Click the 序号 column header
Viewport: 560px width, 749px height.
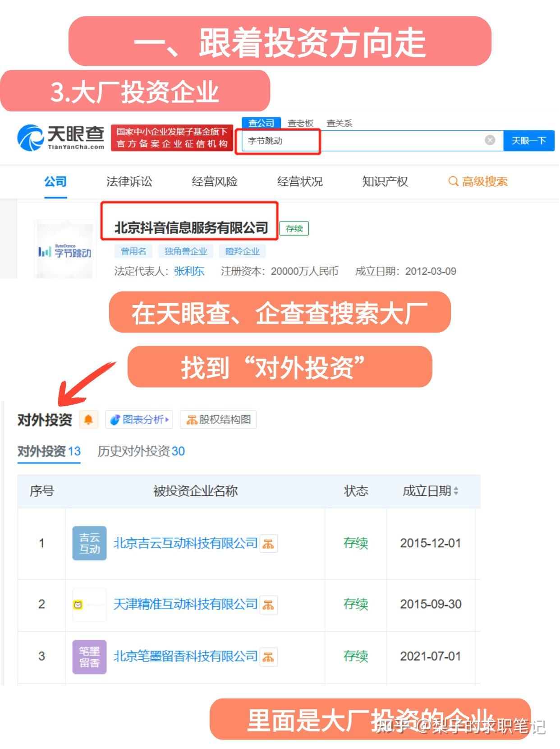(41, 491)
